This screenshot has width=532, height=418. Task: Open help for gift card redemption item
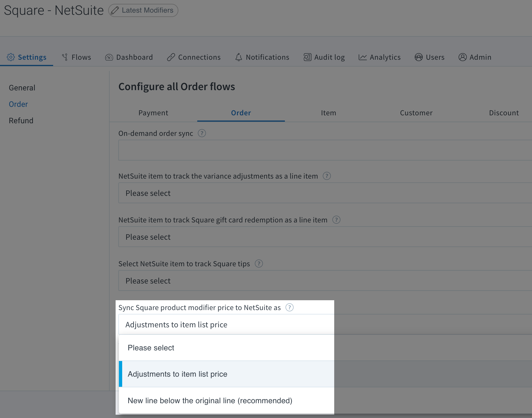click(x=336, y=220)
